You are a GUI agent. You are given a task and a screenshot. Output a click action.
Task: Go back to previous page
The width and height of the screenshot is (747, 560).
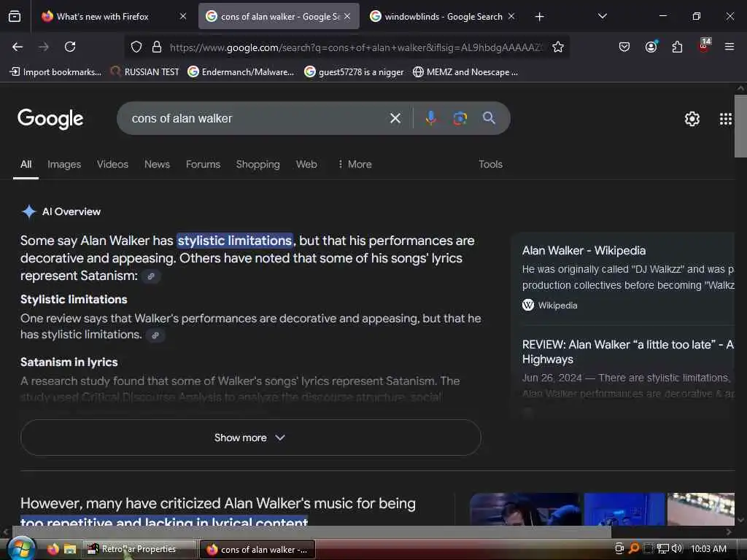point(18,47)
